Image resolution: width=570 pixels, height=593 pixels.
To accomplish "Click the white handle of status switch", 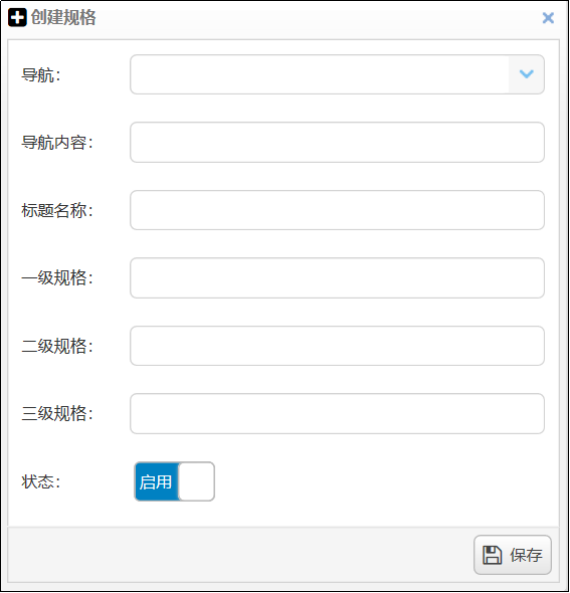I will point(196,481).
